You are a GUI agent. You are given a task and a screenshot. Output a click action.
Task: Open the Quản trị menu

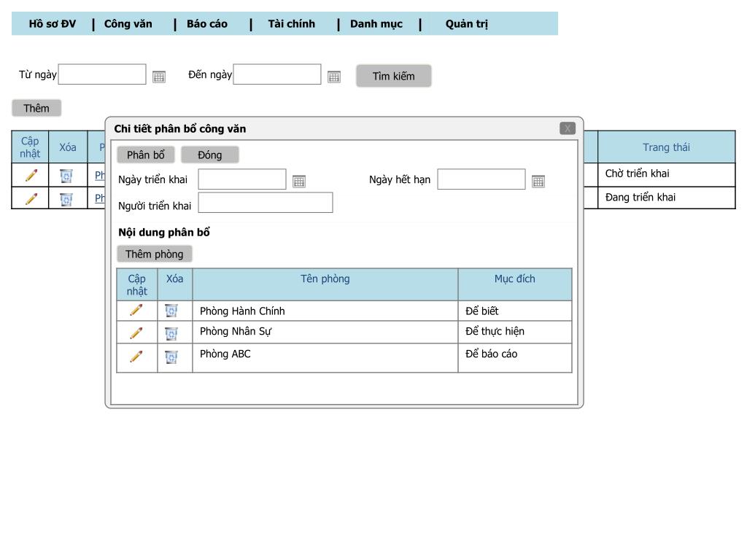tap(467, 24)
